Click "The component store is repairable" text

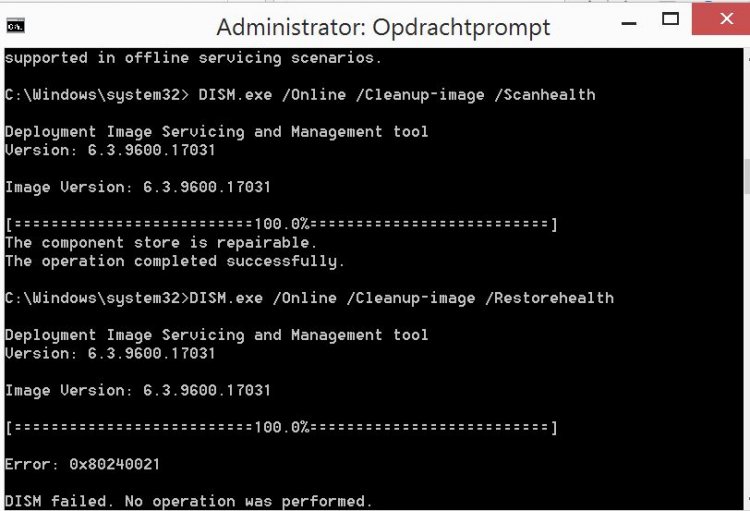(x=161, y=243)
